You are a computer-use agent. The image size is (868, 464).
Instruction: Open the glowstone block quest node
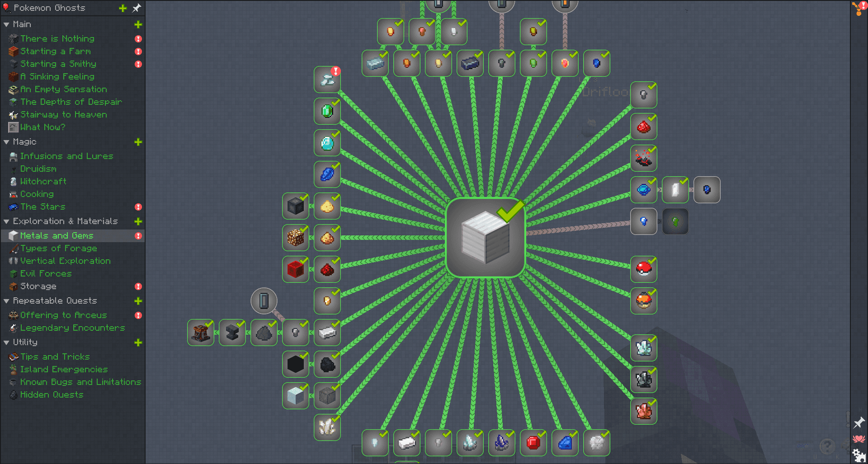pos(296,238)
